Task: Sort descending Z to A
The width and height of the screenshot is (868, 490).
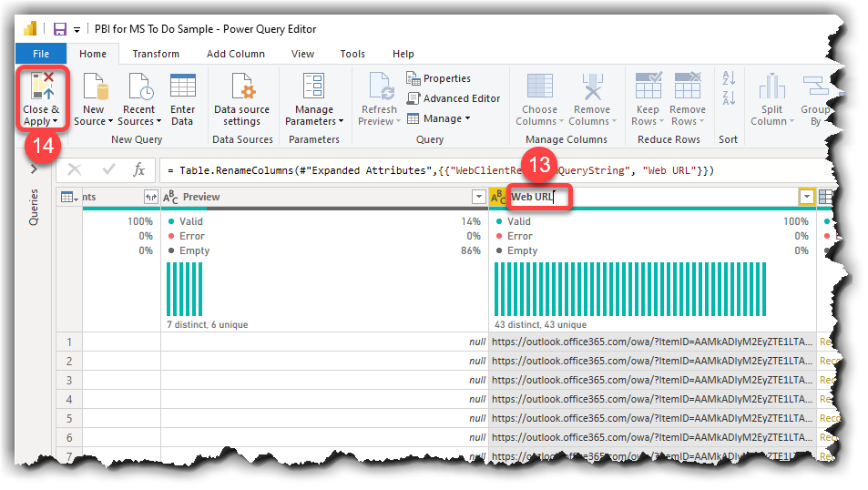Action: tap(729, 98)
